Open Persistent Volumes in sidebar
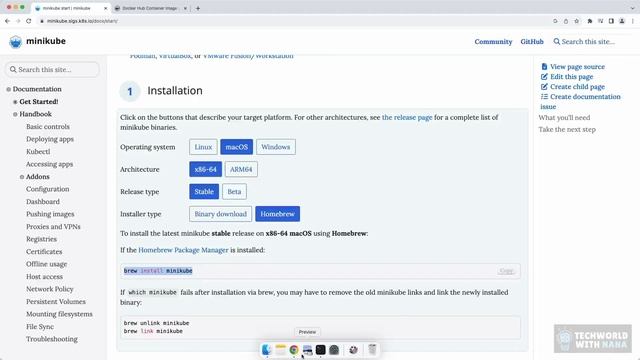The image size is (640, 360). (x=56, y=302)
